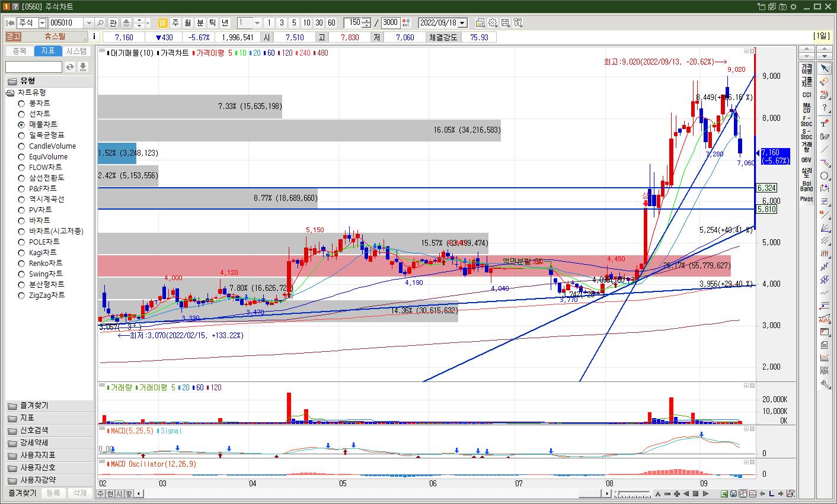Screen dimensions: 837x504
Task: Click the zoom out minus icon at bottom
Action: tap(667, 494)
